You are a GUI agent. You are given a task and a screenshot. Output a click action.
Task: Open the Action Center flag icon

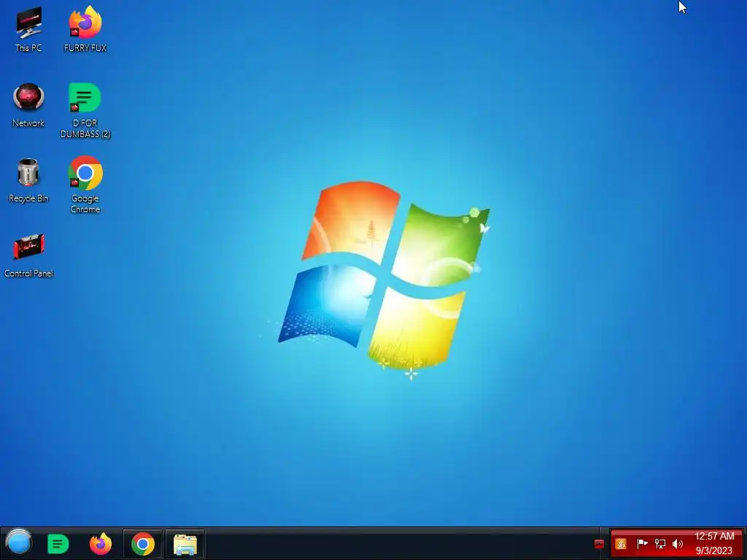coord(642,543)
